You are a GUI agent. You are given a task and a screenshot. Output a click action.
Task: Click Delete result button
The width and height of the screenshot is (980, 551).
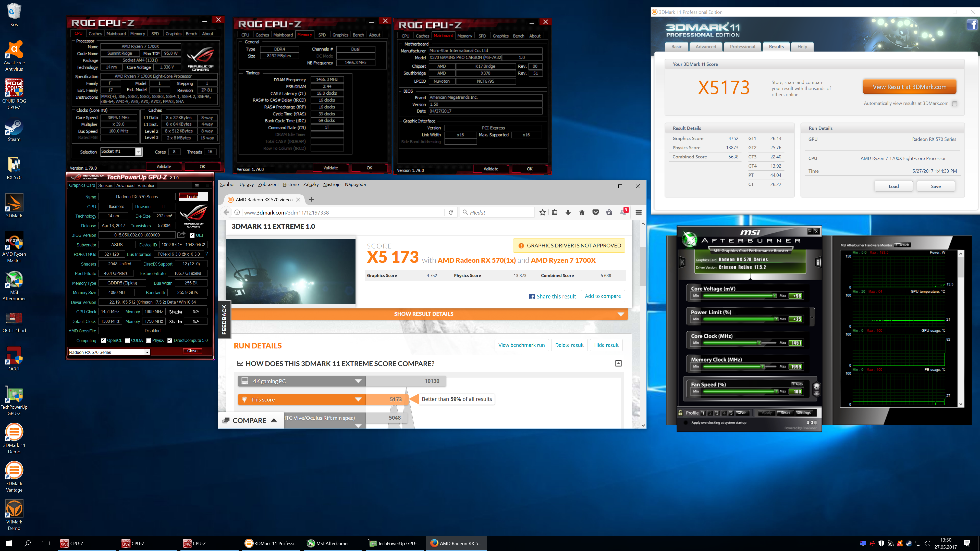(569, 345)
